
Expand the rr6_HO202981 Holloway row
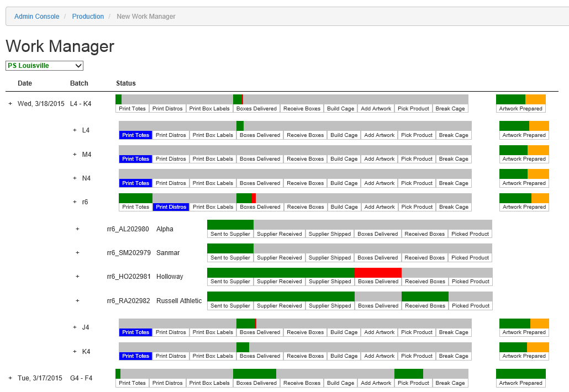[77, 277]
